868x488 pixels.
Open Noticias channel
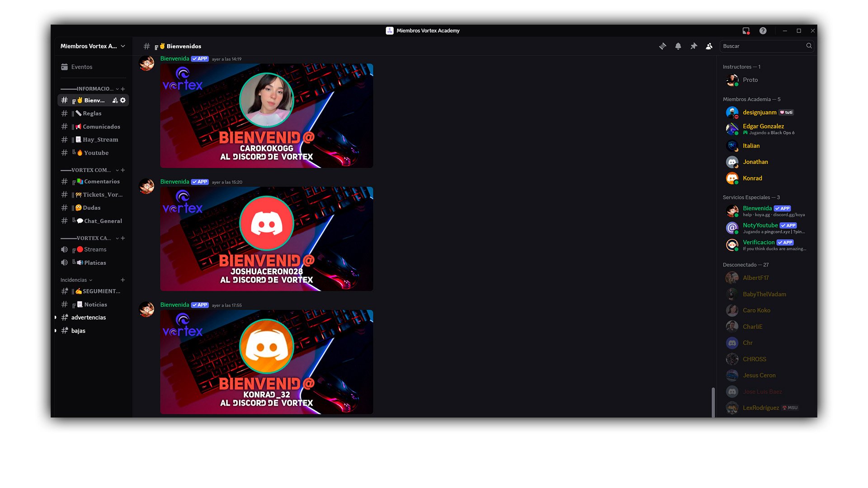click(x=93, y=305)
